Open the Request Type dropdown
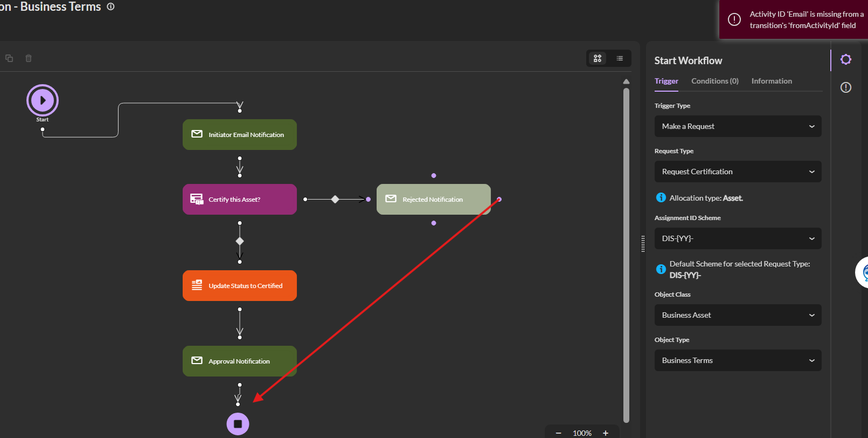The image size is (868, 438). pos(738,172)
